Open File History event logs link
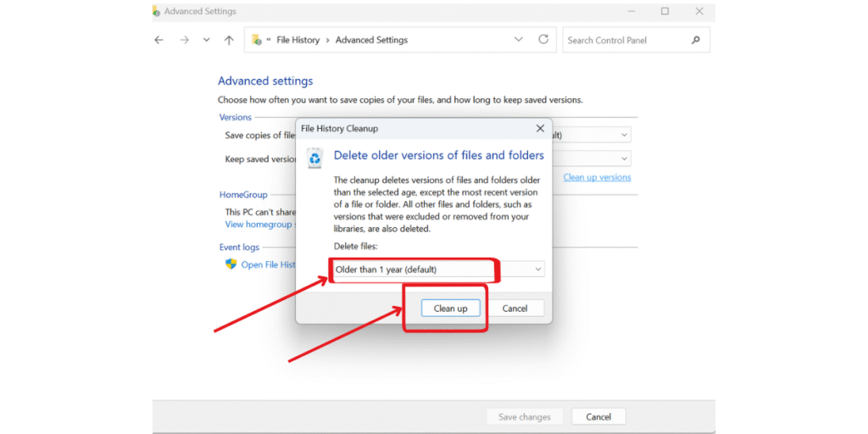 pyautogui.click(x=268, y=264)
